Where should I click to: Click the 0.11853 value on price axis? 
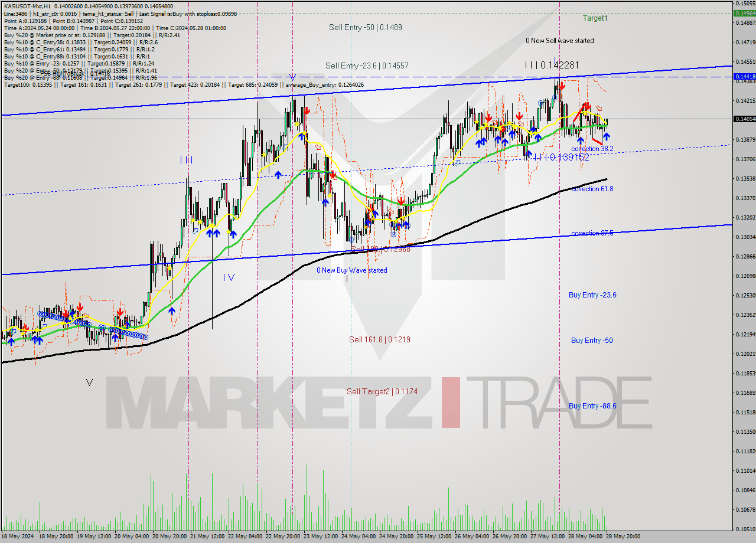(745, 373)
